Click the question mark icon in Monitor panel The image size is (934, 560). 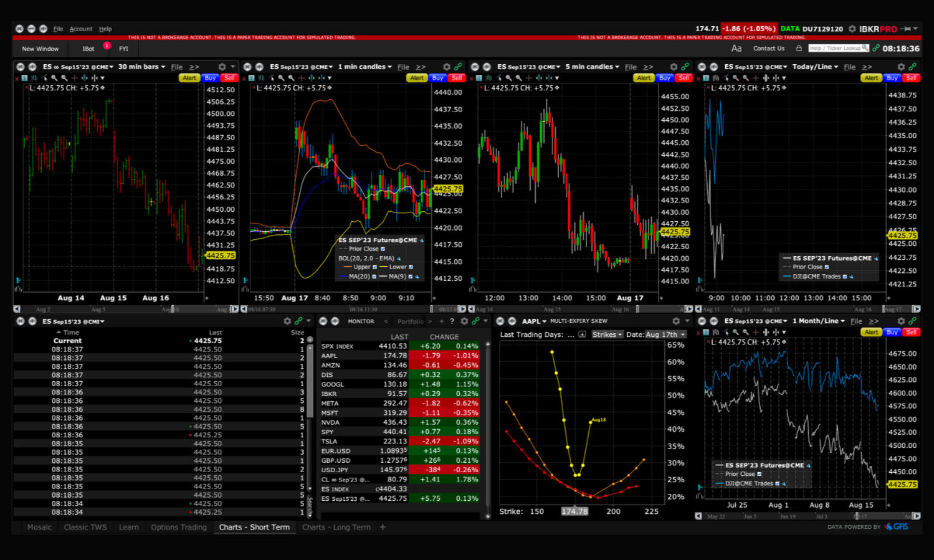coord(452,321)
